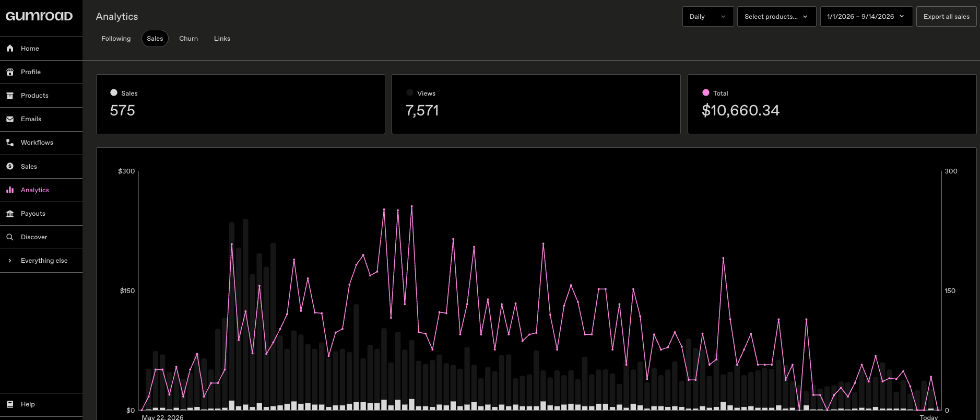The width and height of the screenshot is (980, 420).
Task: Open Payouts via its bank icon
Action: coord(10,214)
